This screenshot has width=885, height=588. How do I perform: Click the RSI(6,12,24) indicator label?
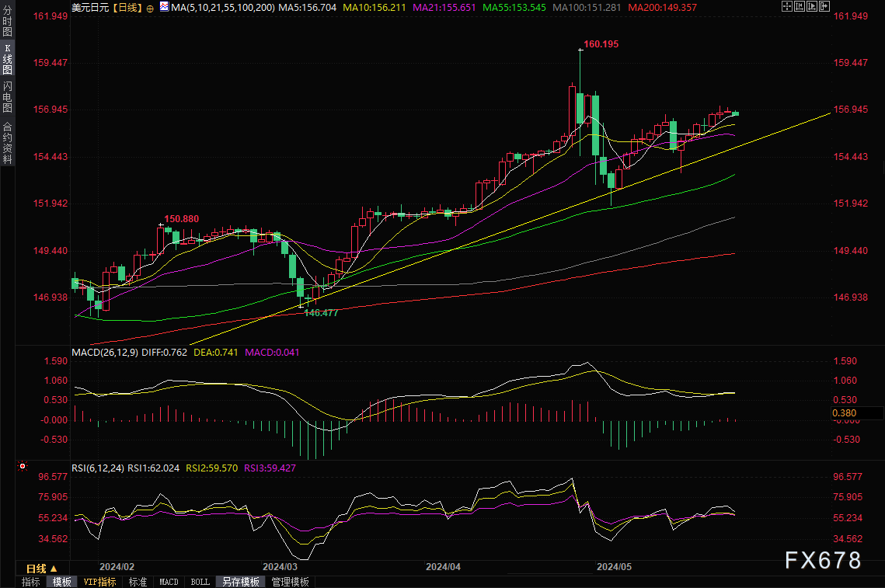[x=97, y=468]
